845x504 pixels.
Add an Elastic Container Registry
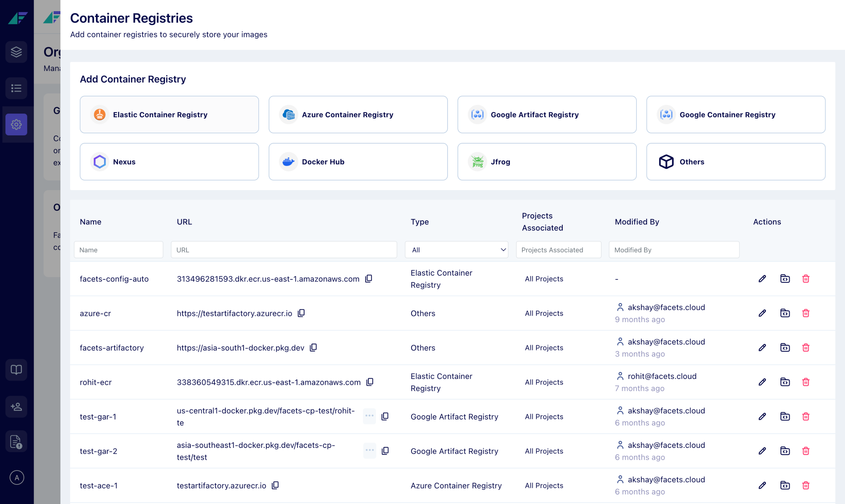[169, 115]
